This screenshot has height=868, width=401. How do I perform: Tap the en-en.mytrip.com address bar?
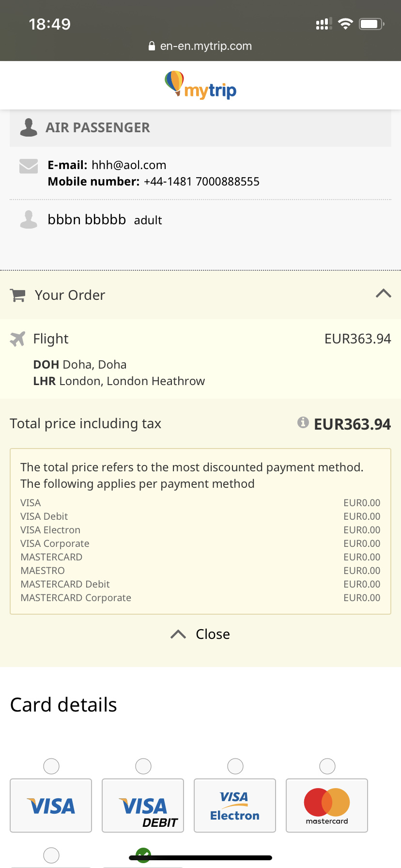pos(200,46)
